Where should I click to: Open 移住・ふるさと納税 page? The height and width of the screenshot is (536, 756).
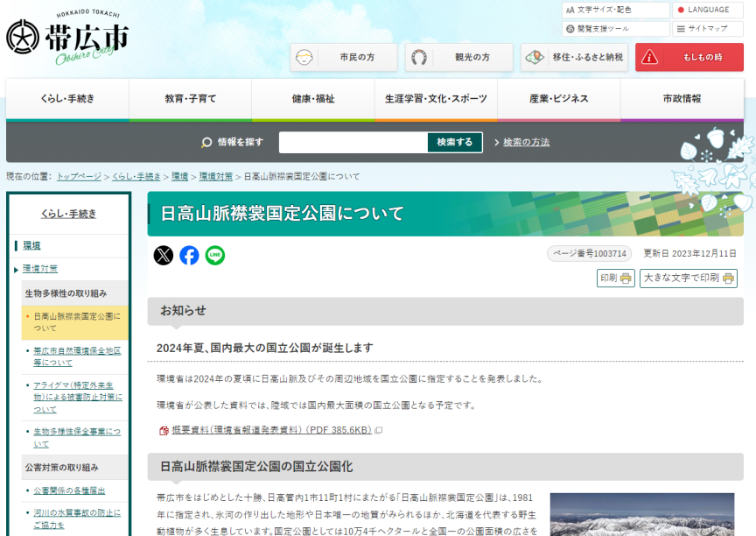click(574, 58)
